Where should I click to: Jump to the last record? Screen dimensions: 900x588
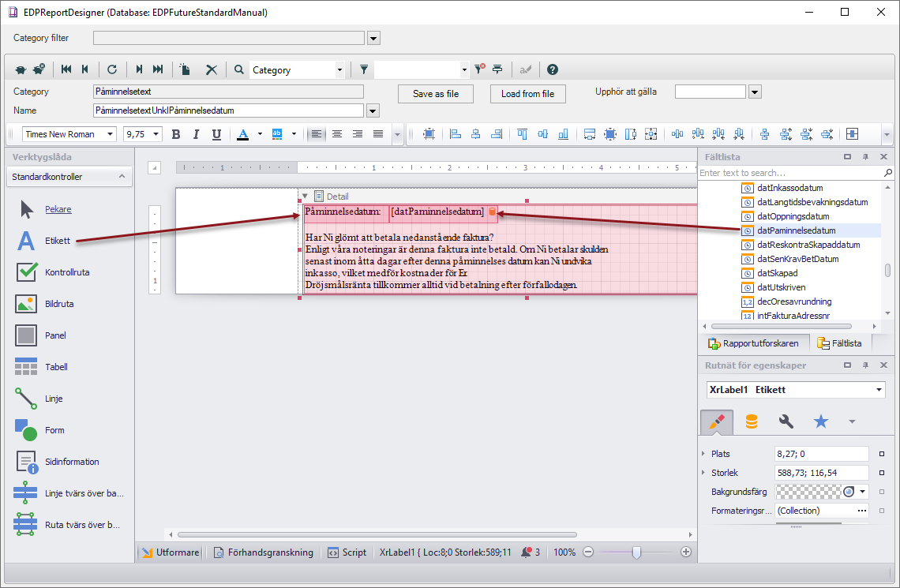(158, 69)
